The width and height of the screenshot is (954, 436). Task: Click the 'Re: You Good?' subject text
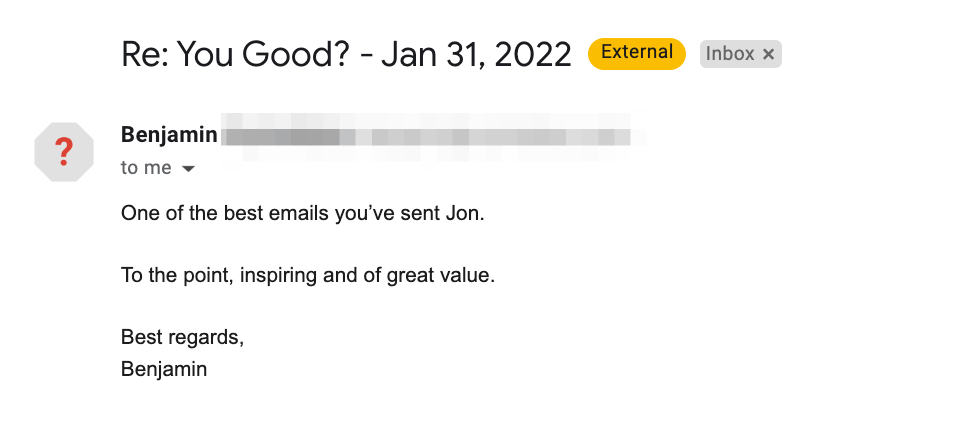(x=235, y=54)
